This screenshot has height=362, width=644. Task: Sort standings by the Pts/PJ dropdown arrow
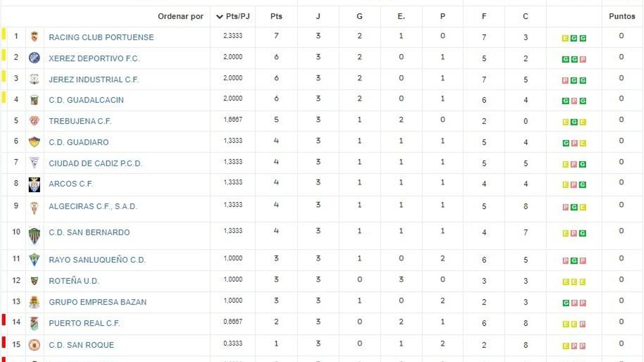click(x=219, y=16)
